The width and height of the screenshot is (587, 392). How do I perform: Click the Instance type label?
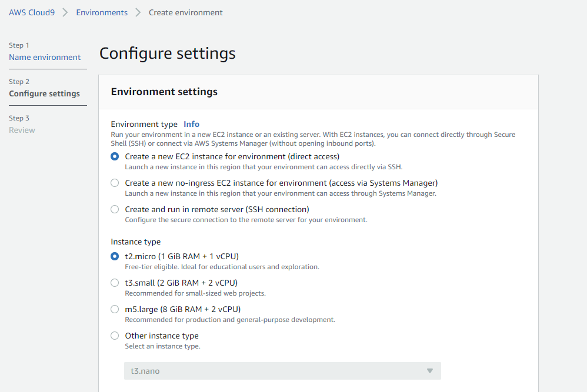click(135, 242)
